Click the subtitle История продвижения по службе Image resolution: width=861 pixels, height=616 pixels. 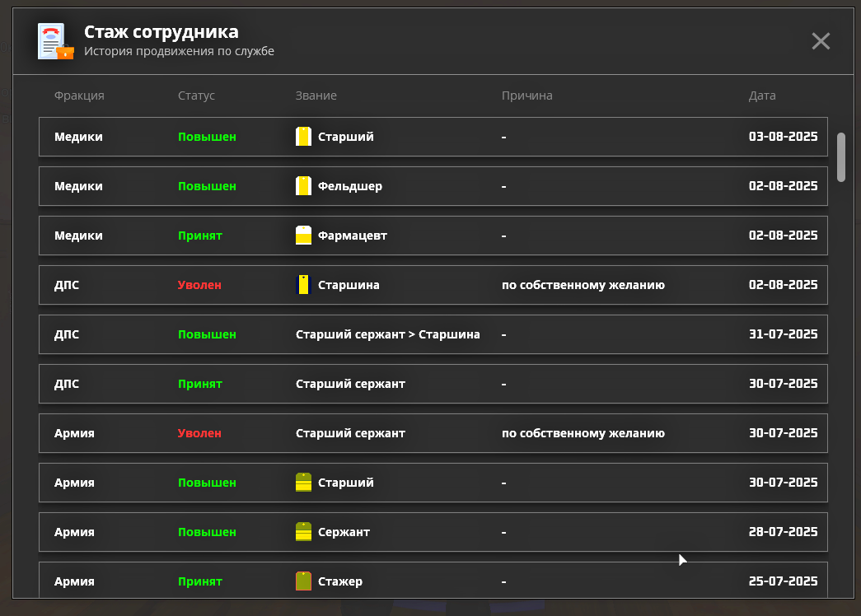pos(179,51)
